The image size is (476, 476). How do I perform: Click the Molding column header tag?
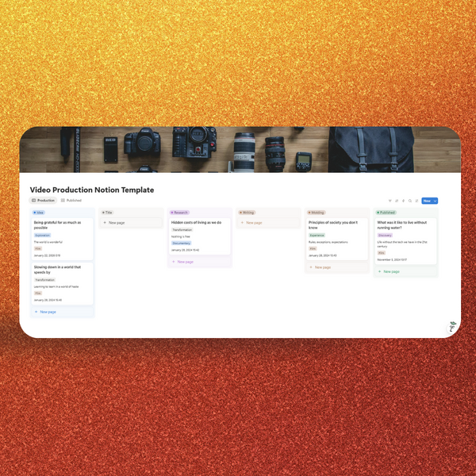317,213
